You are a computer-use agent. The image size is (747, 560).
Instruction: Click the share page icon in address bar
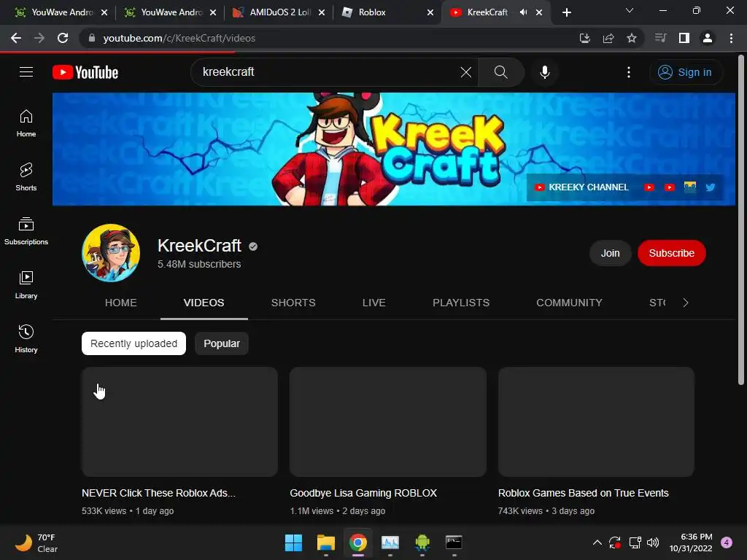[608, 38]
